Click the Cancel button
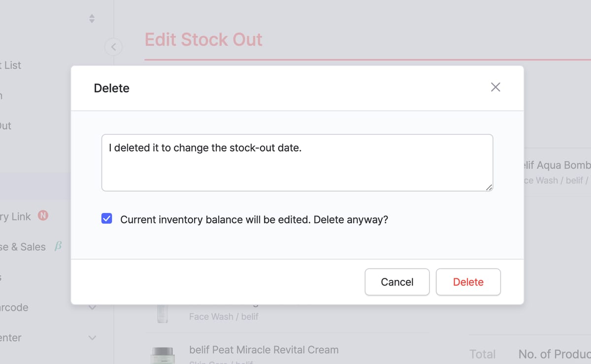591x364 pixels. coord(397,282)
